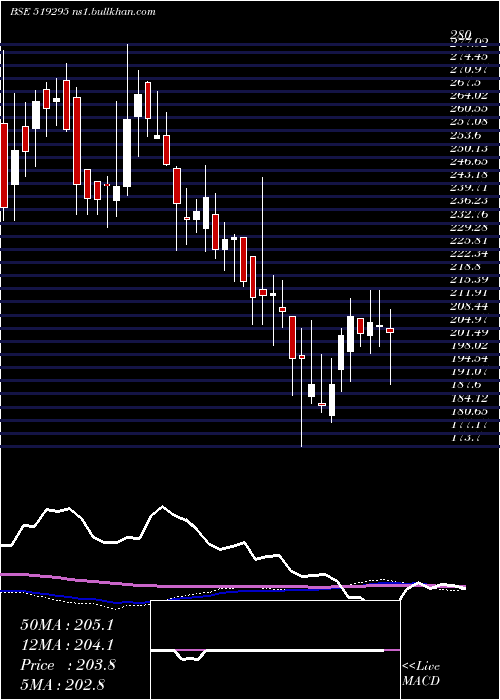The image size is (500, 700).
Task: Click the 201.49 price axis label
Action: click(x=469, y=333)
